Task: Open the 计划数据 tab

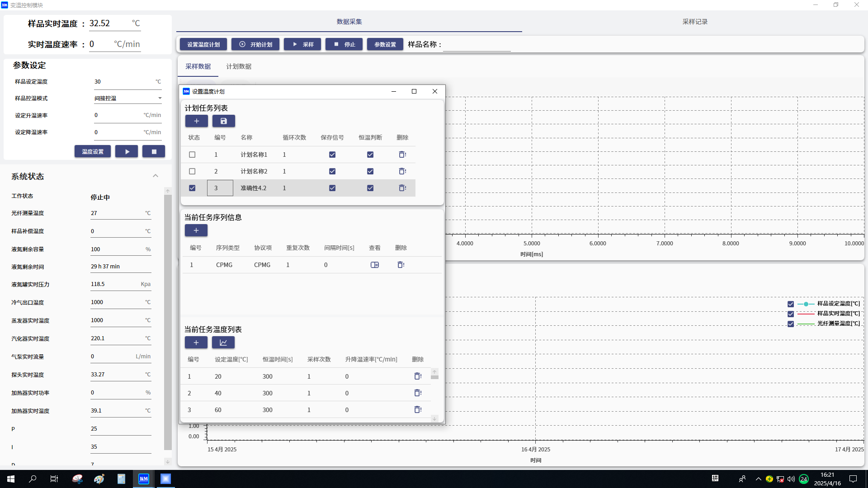Action: point(239,66)
